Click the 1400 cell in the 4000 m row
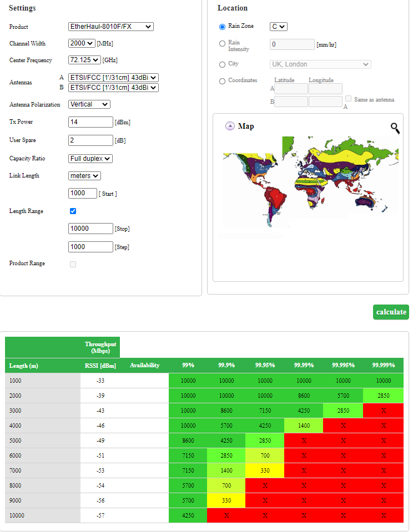Viewport: 413px width, 532px height. [x=304, y=425]
